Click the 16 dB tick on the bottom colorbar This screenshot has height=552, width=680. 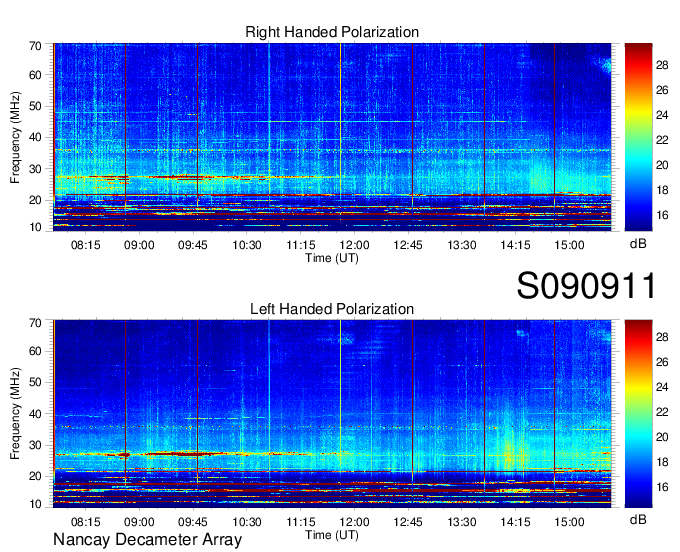point(662,487)
